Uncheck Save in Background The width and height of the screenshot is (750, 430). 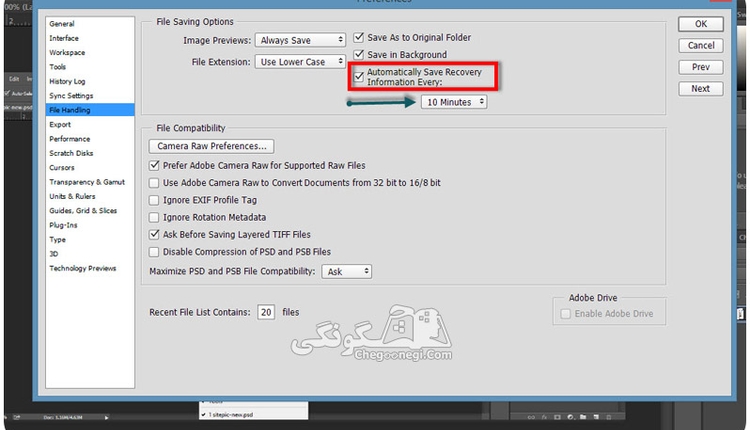tap(359, 55)
